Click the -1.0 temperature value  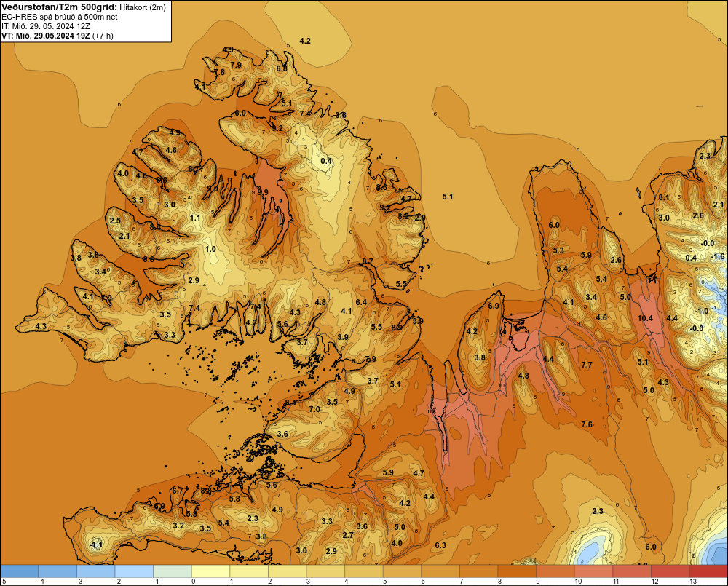702,311
